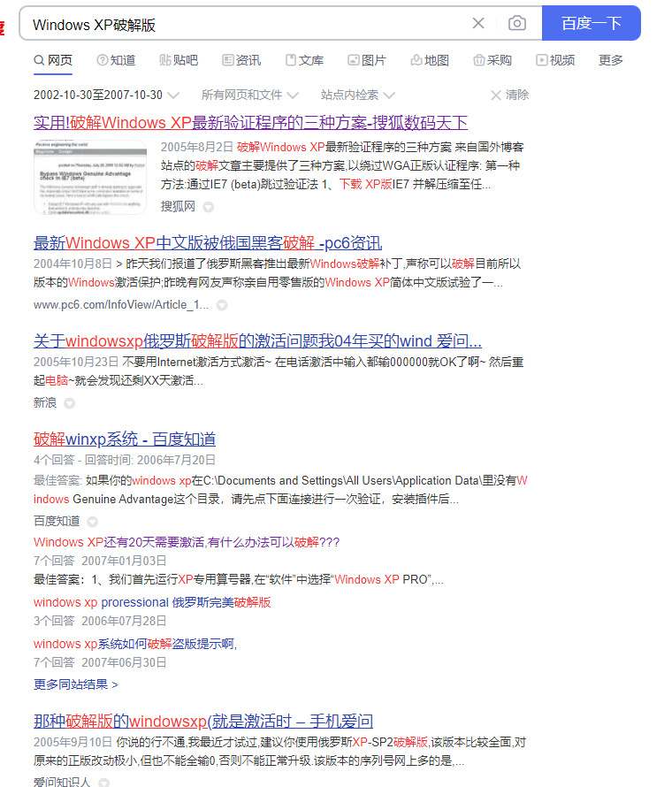Screen dimensions: 672x787
Task: Expand the 站点内检索 site search dropdown
Action: (x=357, y=95)
